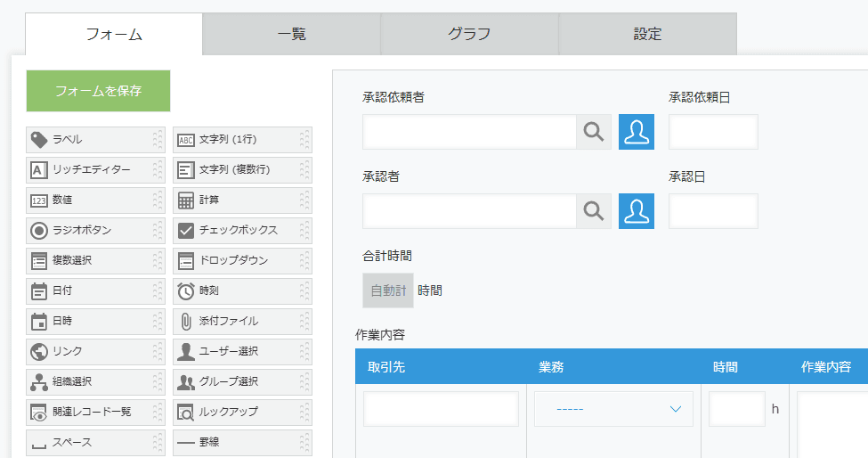The width and height of the screenshot is (868, 458).
Task: Click the 時間 hours input field
Action: (x=737, y=409)
